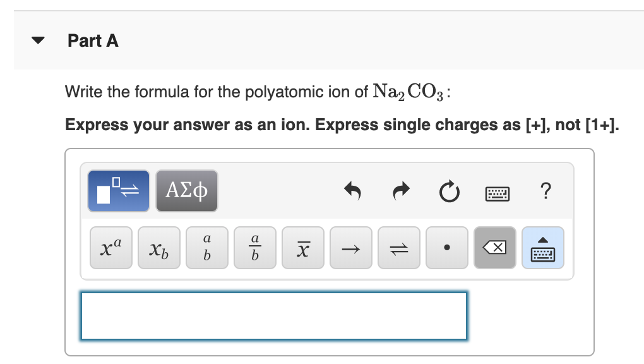Image resolution: width=644 pixels, height=364 pixels.
Task: Open the keyboard shortcuts icon
Action: (x=498, y=193)
